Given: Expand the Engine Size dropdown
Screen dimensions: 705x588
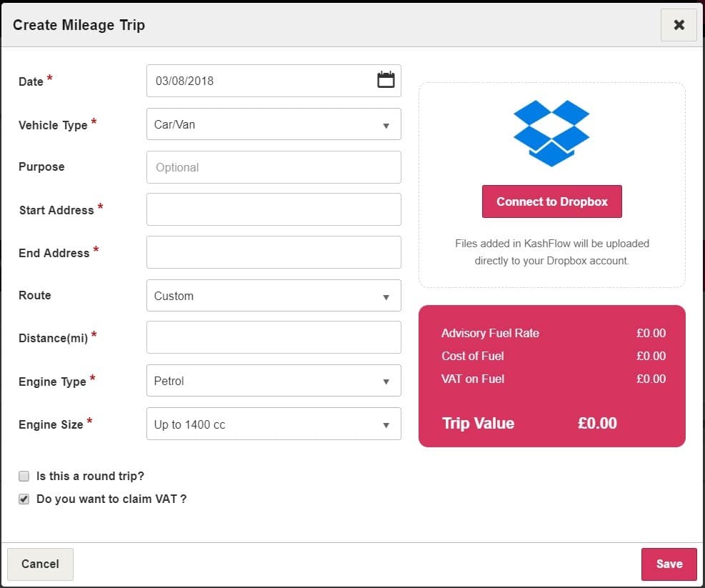Looking at the screenshot, I should click(274, 424).
